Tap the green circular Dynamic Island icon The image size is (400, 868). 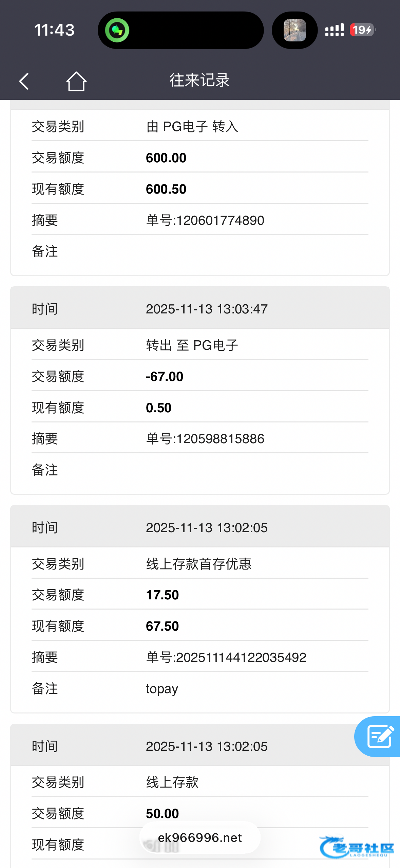117,30
